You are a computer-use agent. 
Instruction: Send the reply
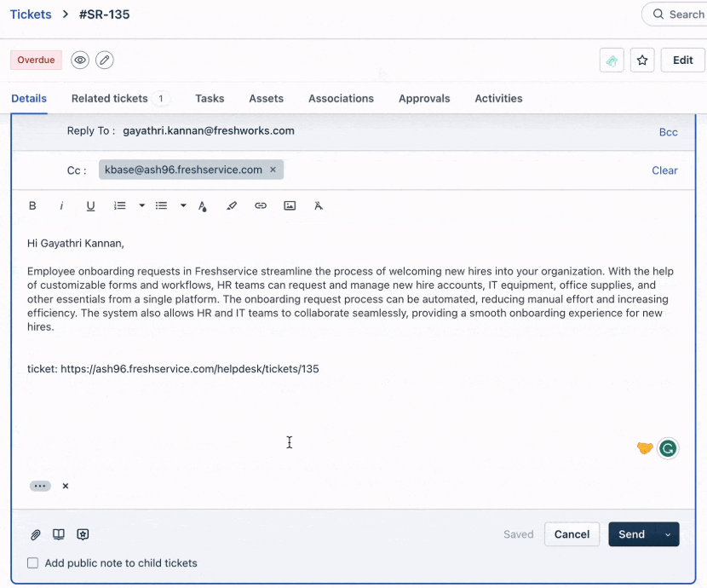point(632,534)
